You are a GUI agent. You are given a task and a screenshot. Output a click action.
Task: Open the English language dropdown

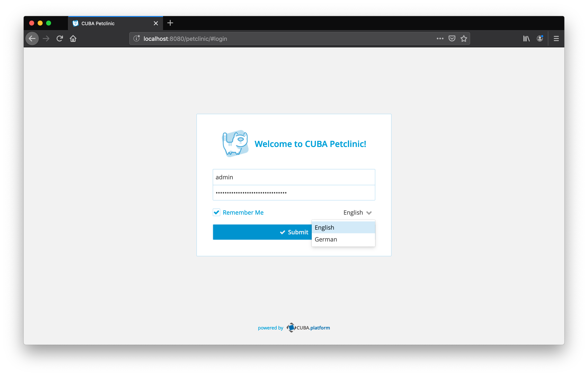point(357,212)
